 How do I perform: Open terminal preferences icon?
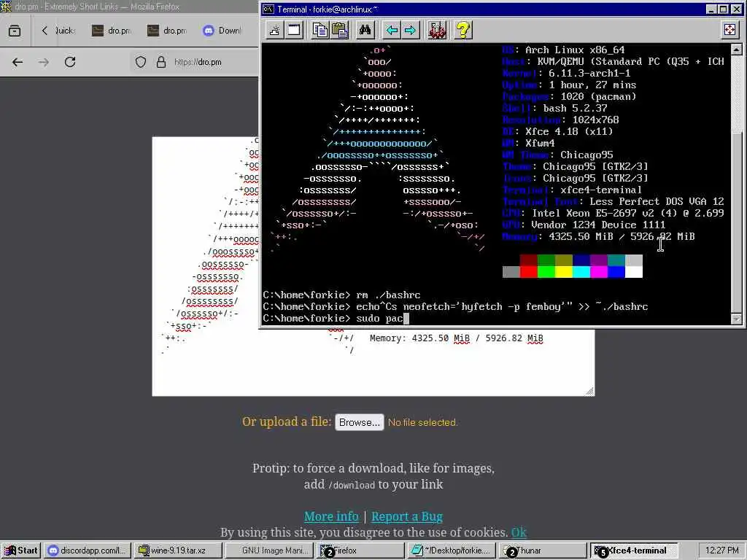[x=437, y=30]
